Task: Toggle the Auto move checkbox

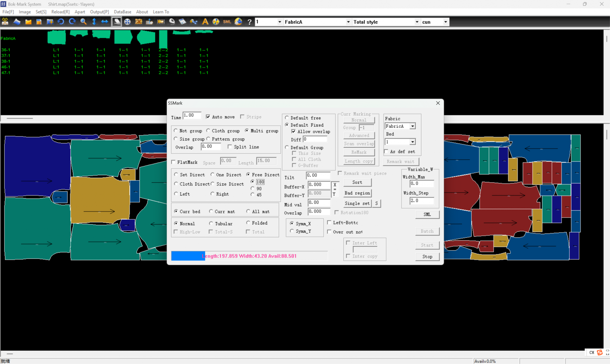Action: [x=208, y=117]
